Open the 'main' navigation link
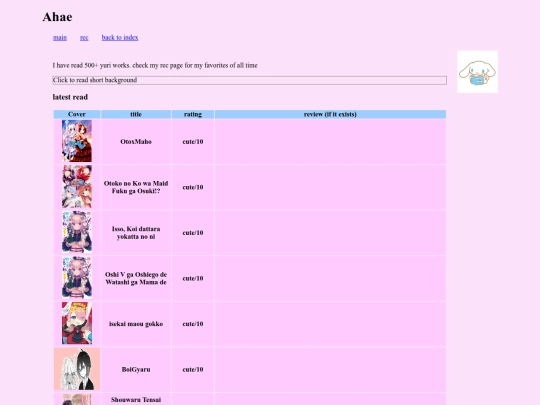 point(60,38)
